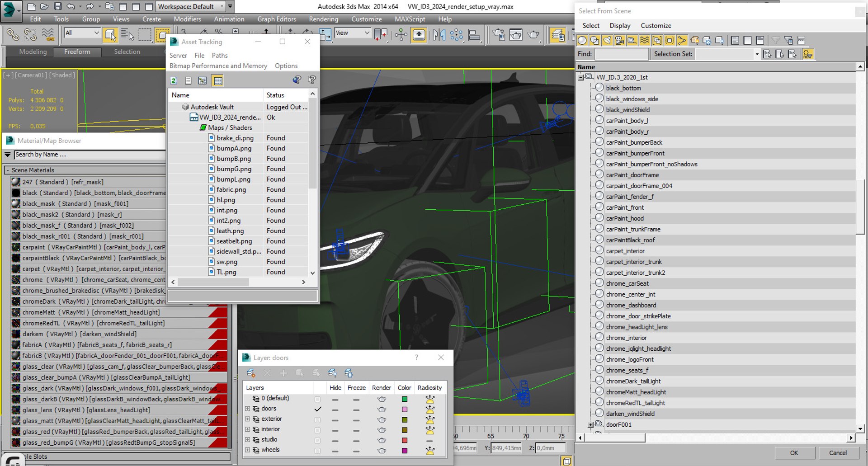Check the current-layer box for interior layer

(317, 430)
